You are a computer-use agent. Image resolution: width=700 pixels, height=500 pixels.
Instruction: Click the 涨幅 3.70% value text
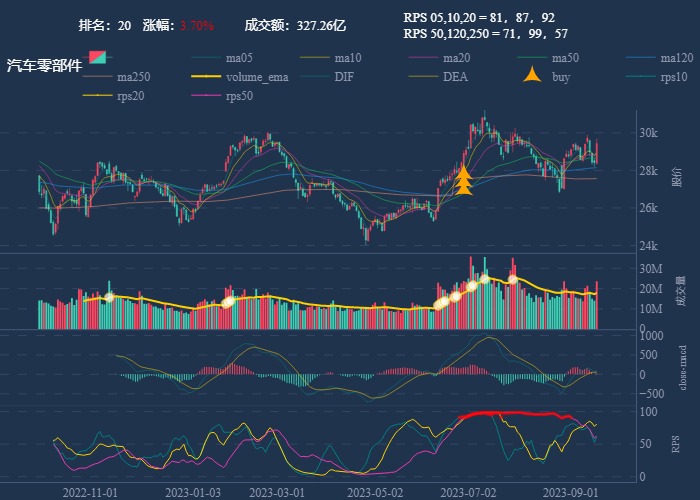[x=196, y=25]
